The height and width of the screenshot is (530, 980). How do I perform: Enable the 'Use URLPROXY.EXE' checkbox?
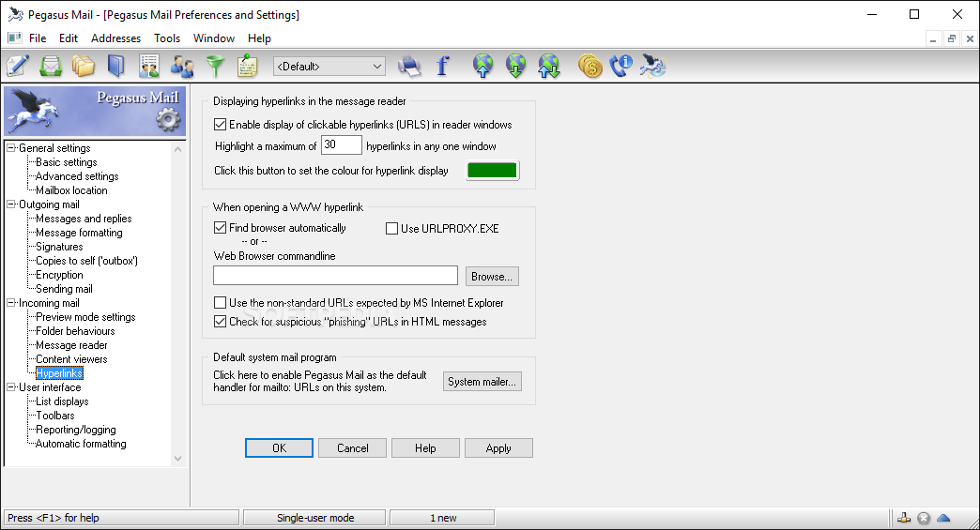click(391, 229)
